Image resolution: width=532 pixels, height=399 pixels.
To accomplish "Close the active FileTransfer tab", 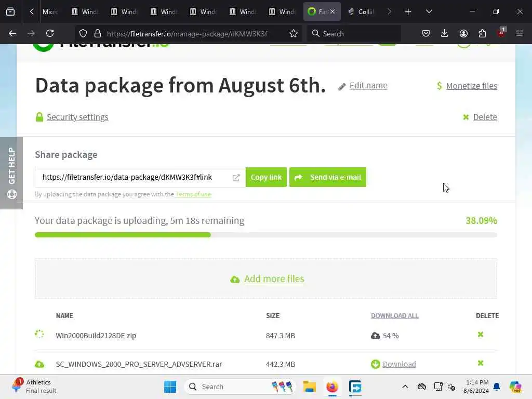I will pos(332,11).
